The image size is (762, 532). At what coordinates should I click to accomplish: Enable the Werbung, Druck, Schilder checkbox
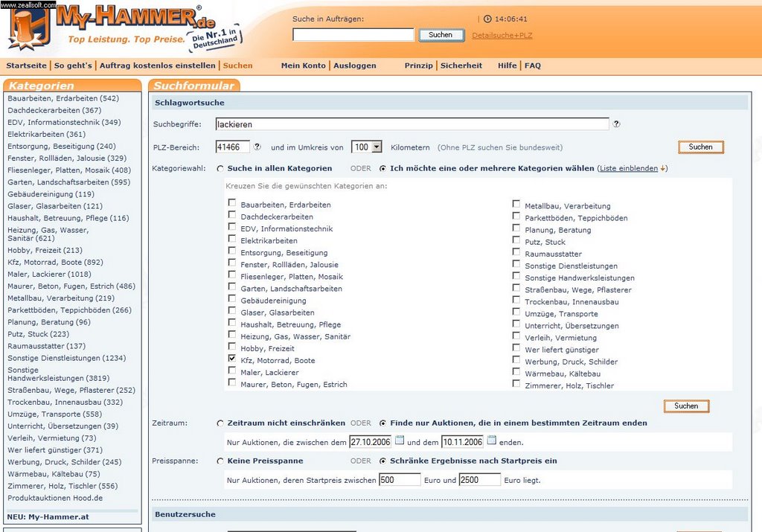tap(516, 359)
